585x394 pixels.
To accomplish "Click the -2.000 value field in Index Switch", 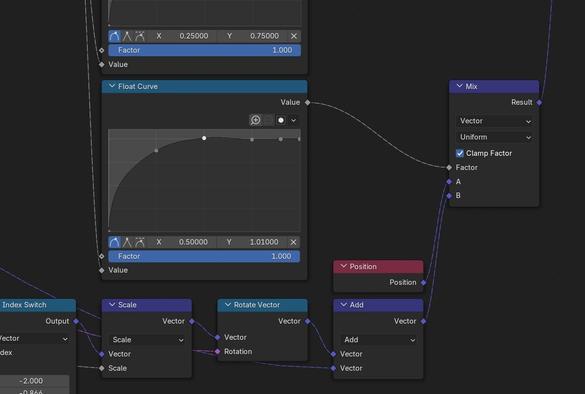I will click(x=34, y=381).
